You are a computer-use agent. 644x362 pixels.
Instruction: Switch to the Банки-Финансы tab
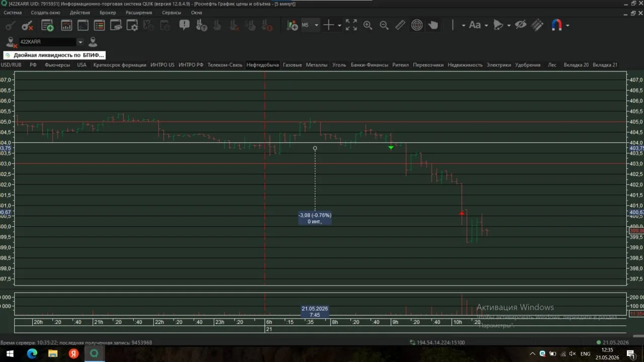369,65
